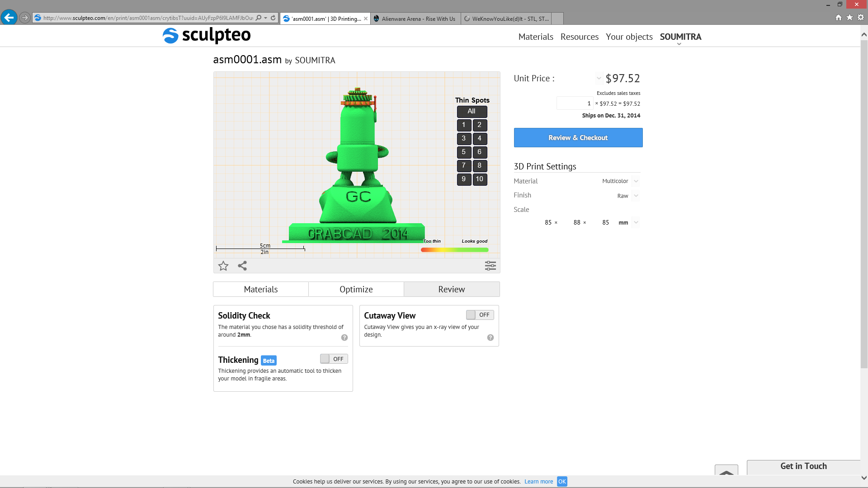
Task: Open browser tools gear icon
Action: click(861, 18)
